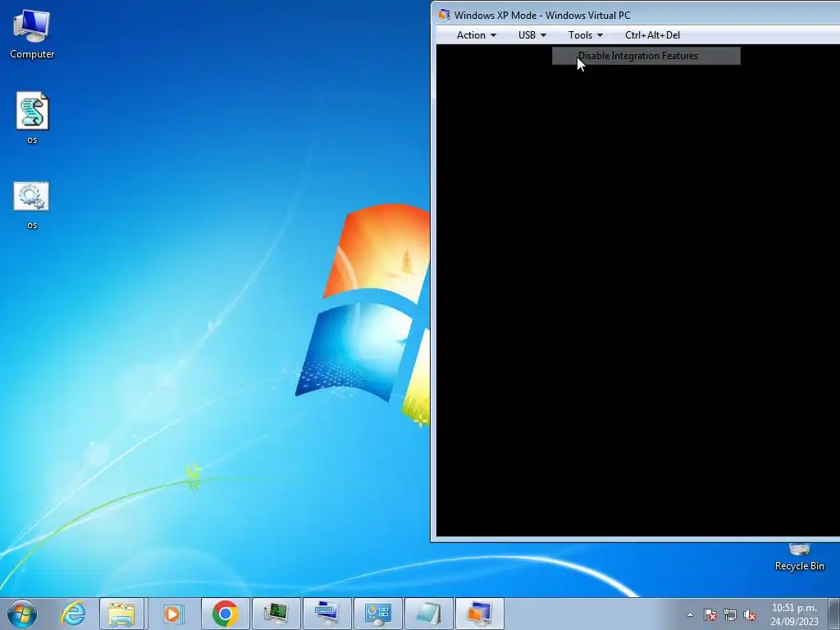The width and height of the screenshot is (840, 630).
Task: Open the muted volume tray icon
Action: [x=750, y=614]
